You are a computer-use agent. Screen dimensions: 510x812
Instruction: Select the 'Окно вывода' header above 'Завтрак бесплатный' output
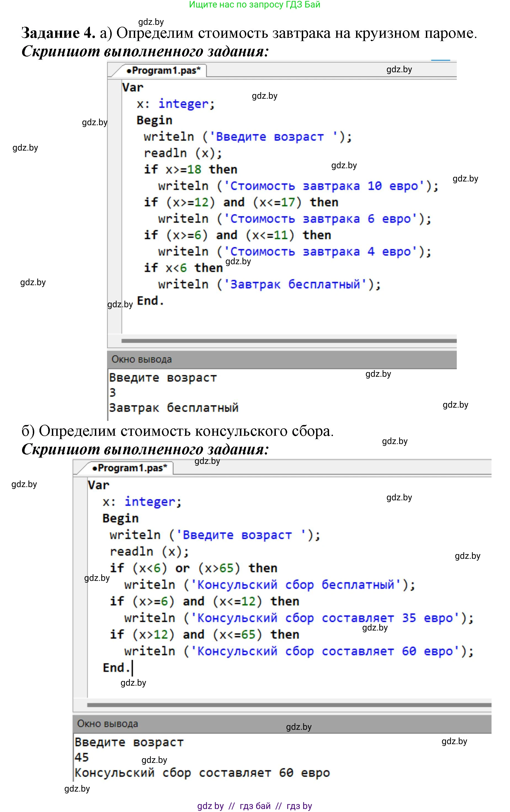click(141, 359)
